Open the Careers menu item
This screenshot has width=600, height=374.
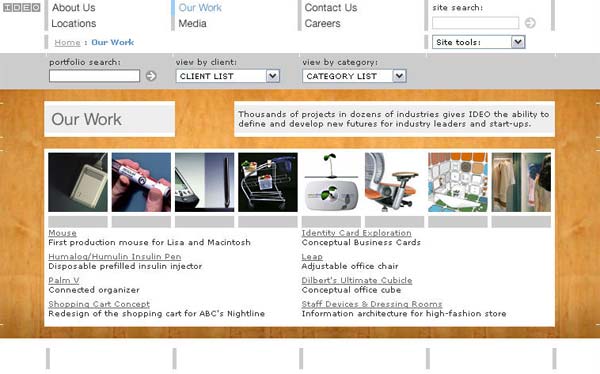point(323,23)
